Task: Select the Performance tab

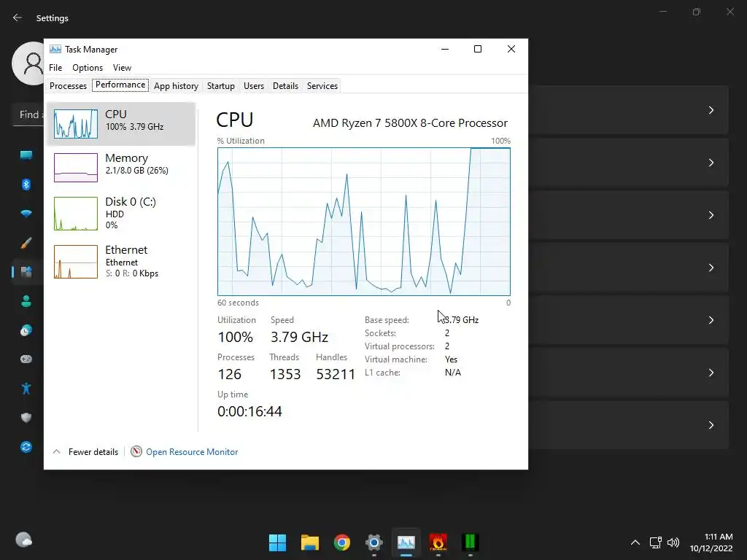Action: pyautogui.click(x=120, y=85)
